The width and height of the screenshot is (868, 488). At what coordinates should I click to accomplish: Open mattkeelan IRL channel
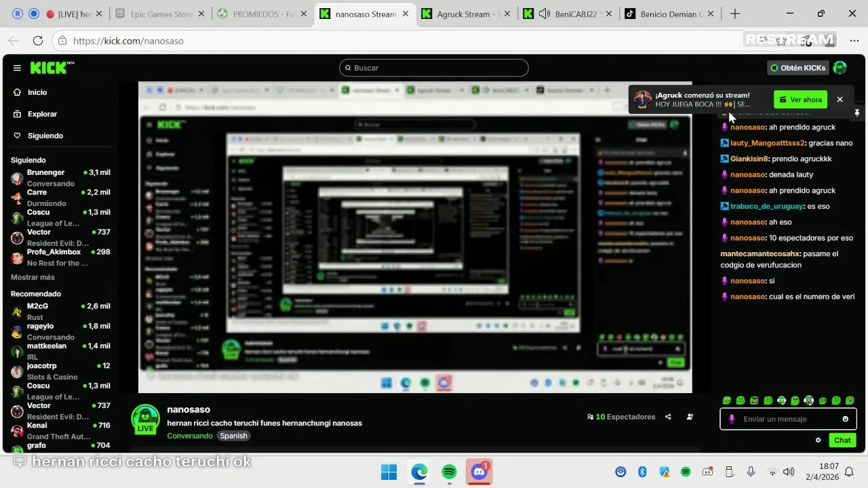[61, 350]
